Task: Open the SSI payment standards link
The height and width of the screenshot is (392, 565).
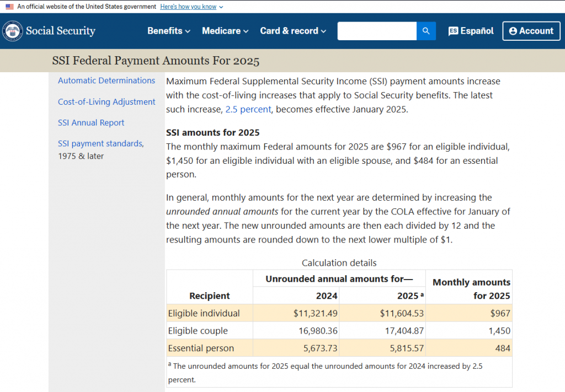Action: [x=101, y=144]
